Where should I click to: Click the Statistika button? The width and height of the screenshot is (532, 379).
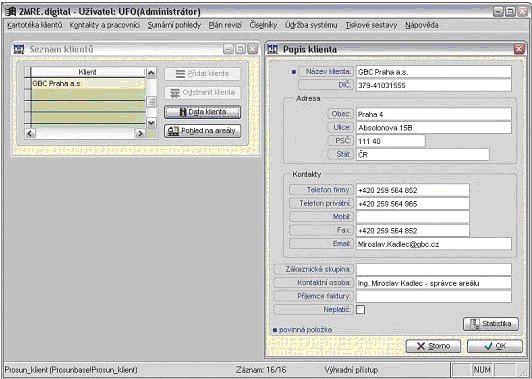click(x=491, y=324)
